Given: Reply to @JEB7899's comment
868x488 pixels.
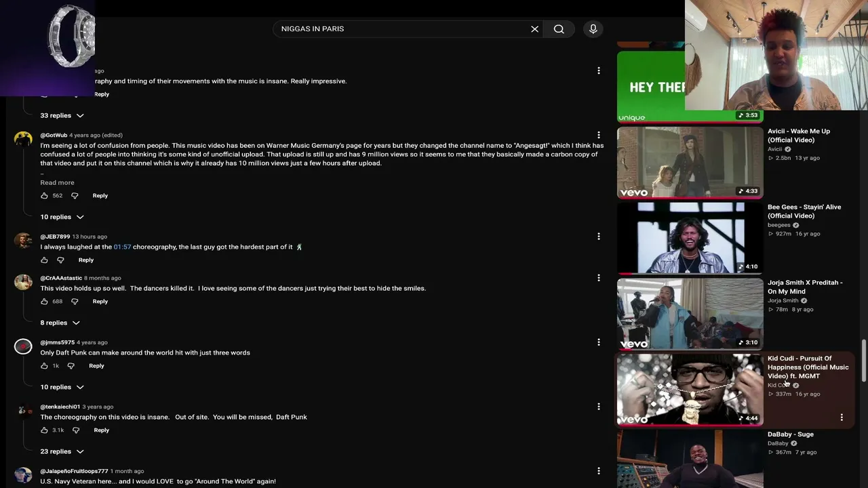Looking at the screenshot, I should [85, 260].
